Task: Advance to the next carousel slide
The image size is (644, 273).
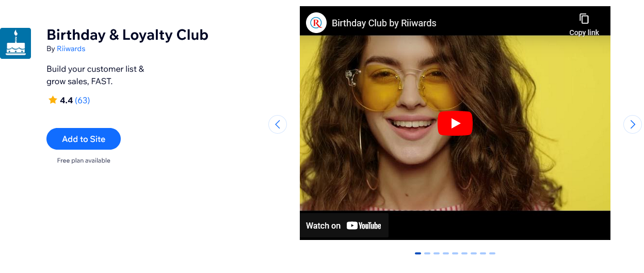Action: [x=632, y=124]
